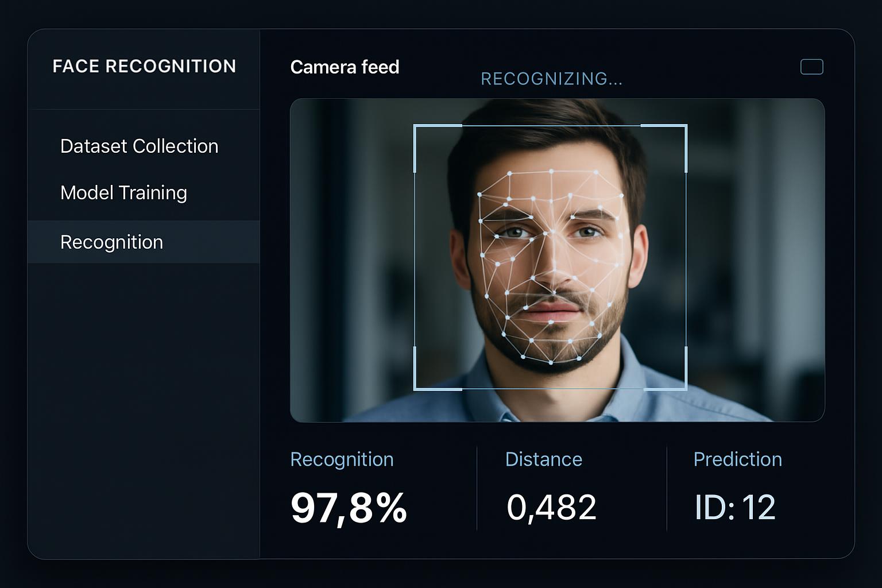Click bottom-right corner bracket of face bounding box

click(x=685, y=388)
